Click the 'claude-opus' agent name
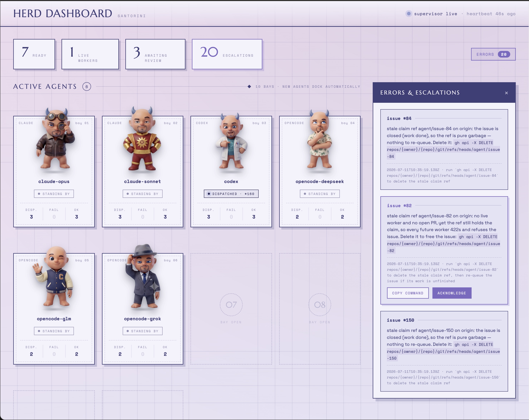 click(54, 181)
